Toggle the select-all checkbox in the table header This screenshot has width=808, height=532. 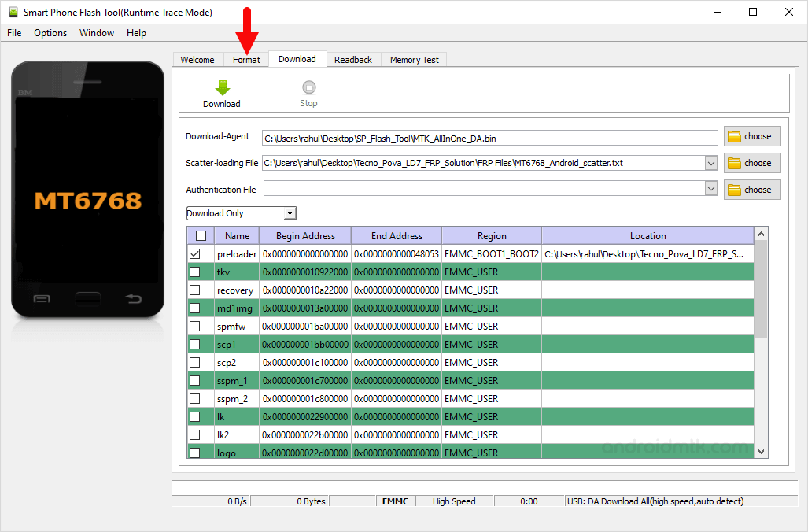click(200, 235)
